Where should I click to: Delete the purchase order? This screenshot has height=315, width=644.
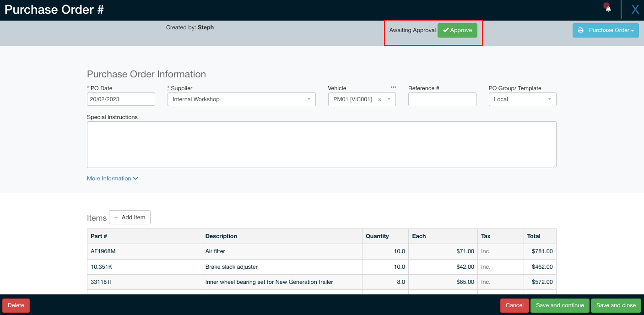pos(16,305)
